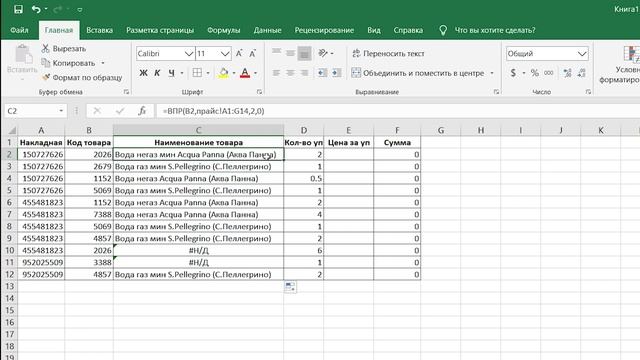Align cell text left
This screenshot has height=360, width=640.
pyautogui.click(x=276, y=73)
